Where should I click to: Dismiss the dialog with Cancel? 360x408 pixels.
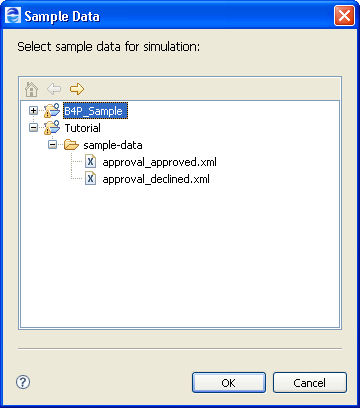310,383
